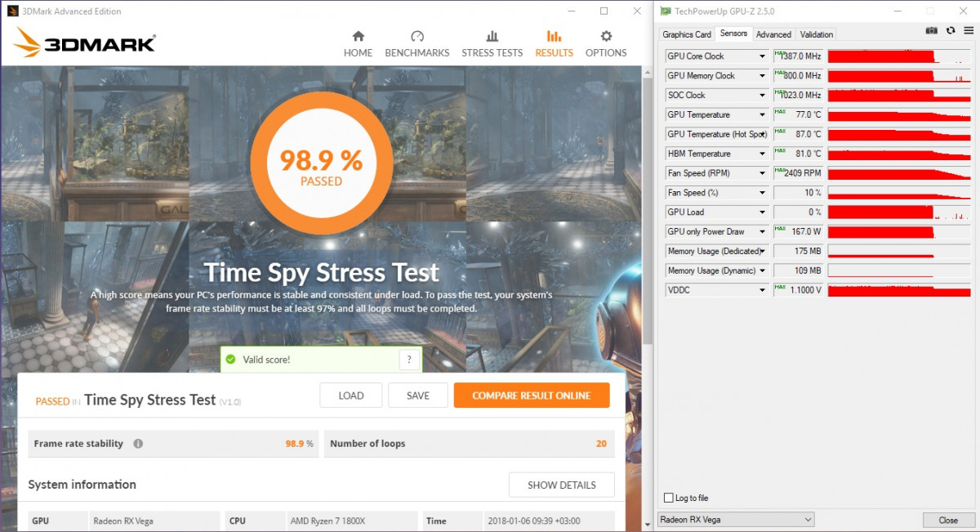
Task: Open GPU Memory Clock sensor dropdown
Action: (763, 76)
